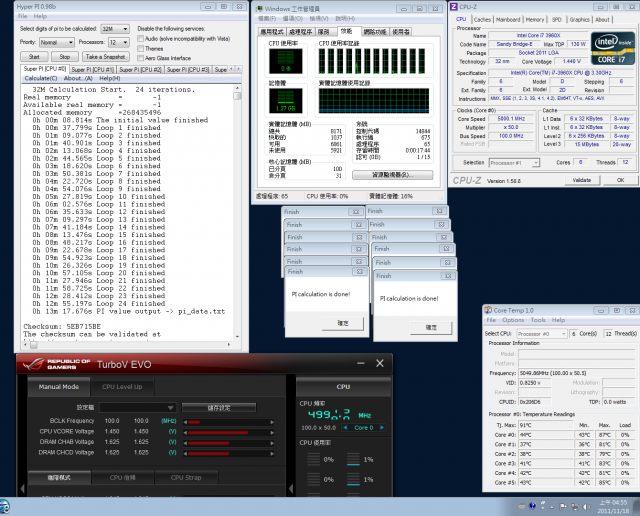Open the volume icon in system tray
Image resolution: width=640 pixels, height=516 pixels.
tap(586, 507)
